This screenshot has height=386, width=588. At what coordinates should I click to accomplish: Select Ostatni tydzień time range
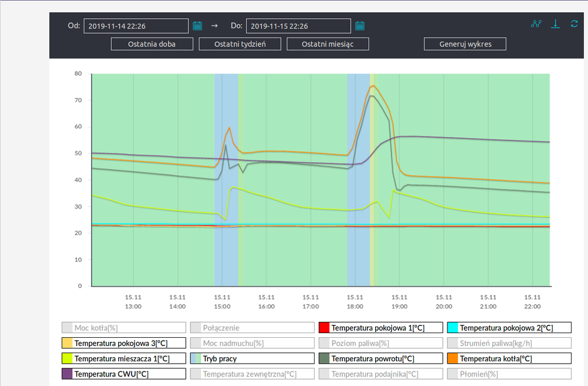pos(240,44)
